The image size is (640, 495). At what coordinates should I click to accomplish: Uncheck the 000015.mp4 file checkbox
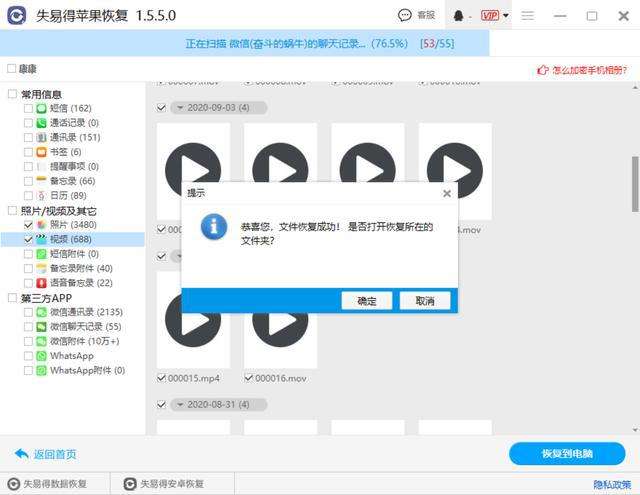161,378
